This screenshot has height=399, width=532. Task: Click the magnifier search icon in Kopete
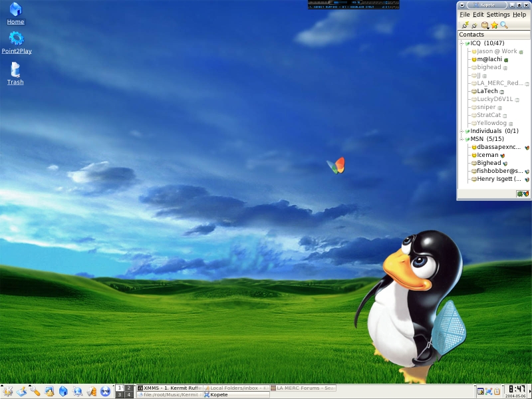click(504, 25)
